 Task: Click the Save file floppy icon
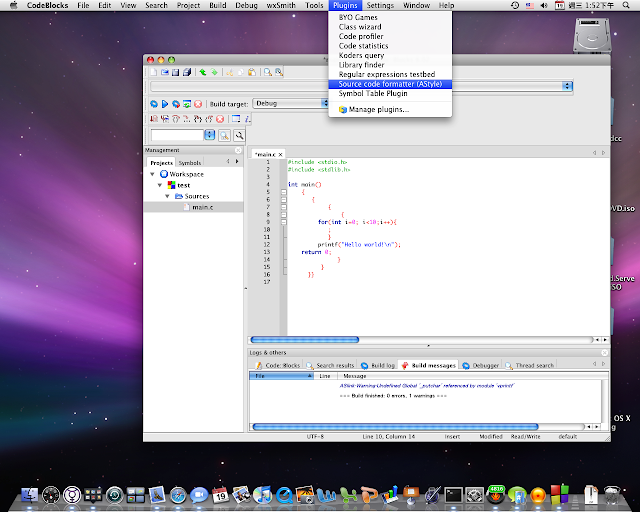[x=176, y=72]
